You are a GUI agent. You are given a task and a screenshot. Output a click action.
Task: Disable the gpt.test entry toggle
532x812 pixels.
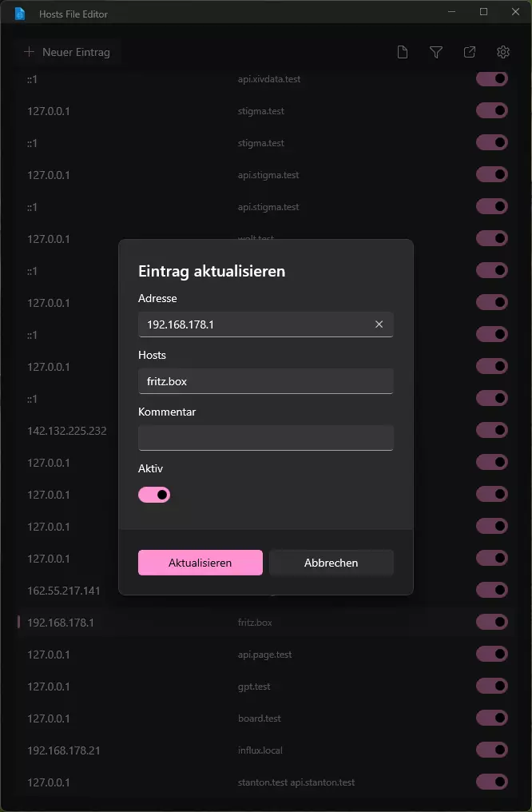tap(491, 686)
